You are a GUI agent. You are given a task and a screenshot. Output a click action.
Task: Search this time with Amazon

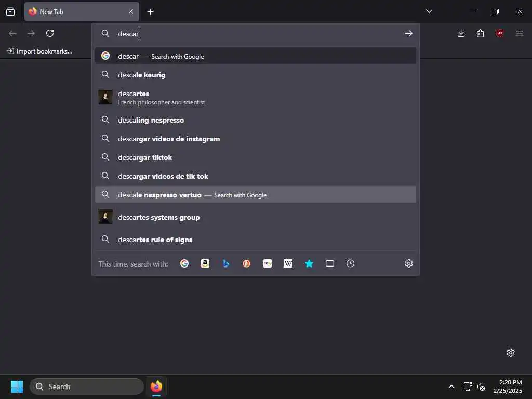(205, 263)
